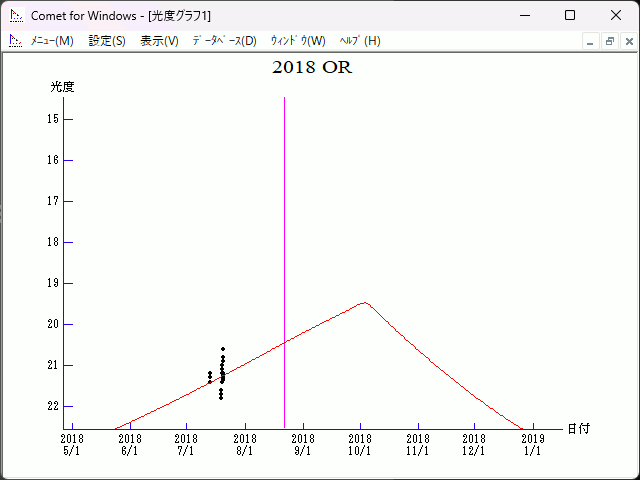The width and height of the screenshot is (640, 480).
Task: Click the 光度 axis label
Action: pos(63,87)
